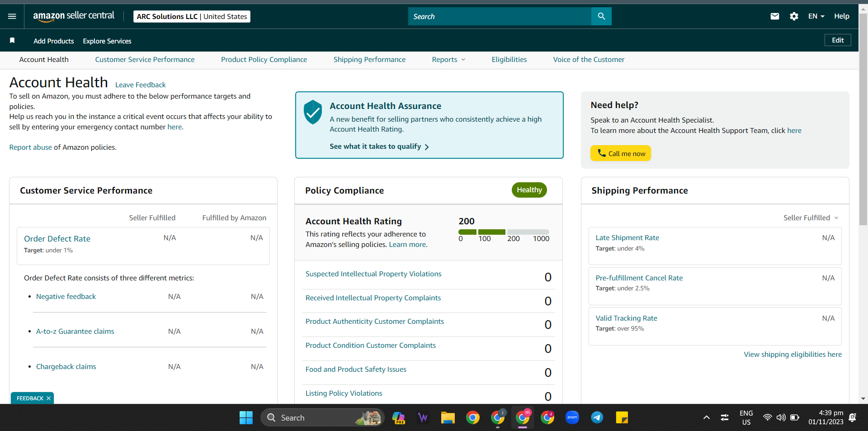Open Product Authenticity Customer Complaints

[x=375, y=322]
